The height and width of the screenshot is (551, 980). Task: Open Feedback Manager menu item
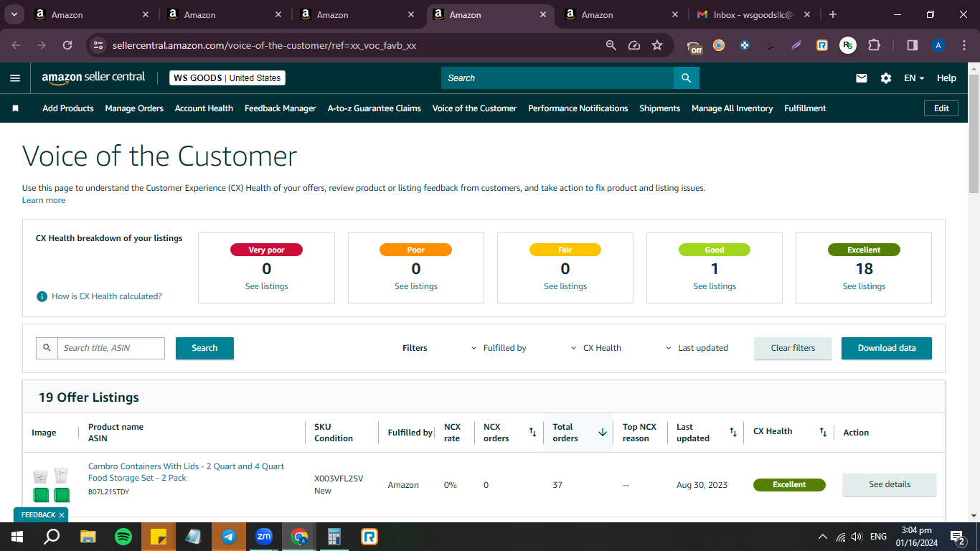tap(281, 108)
